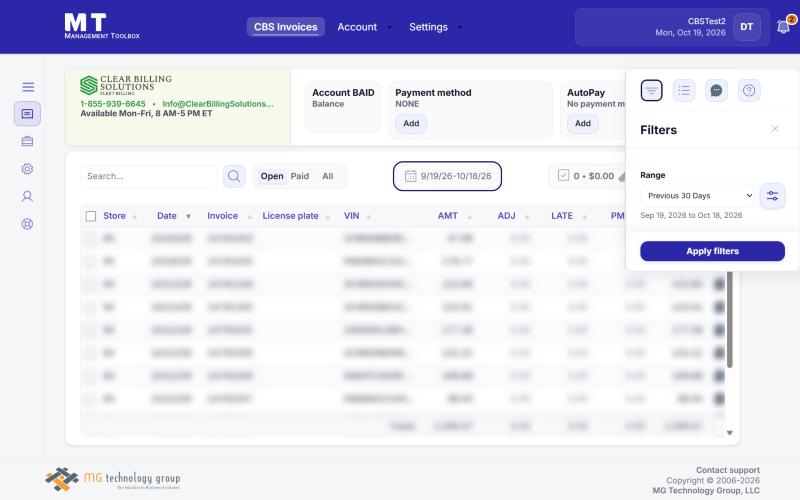Click the range sliders adjust icon
The height and width of the screenshot is (500, 800).
click(x=772, y=196)
